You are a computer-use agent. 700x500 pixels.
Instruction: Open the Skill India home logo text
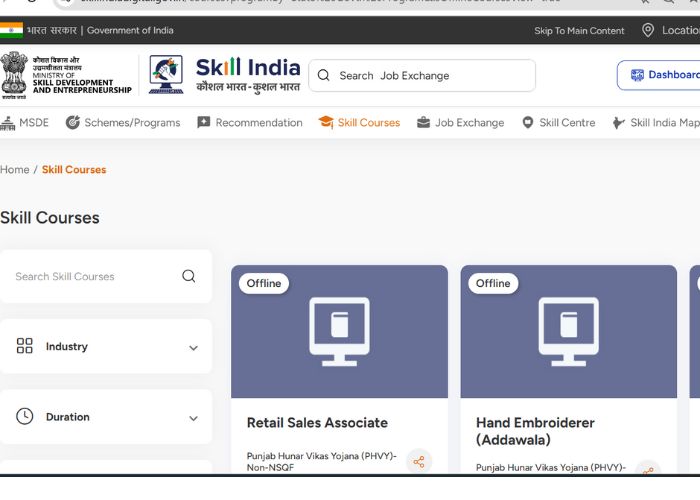pyautogui.click(x=248, y=75)
